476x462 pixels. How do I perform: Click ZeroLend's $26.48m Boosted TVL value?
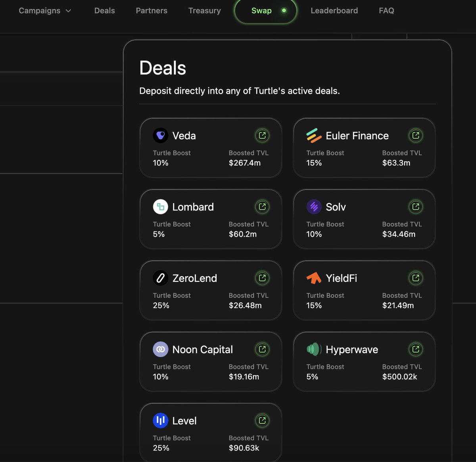(x=245, y=305)
